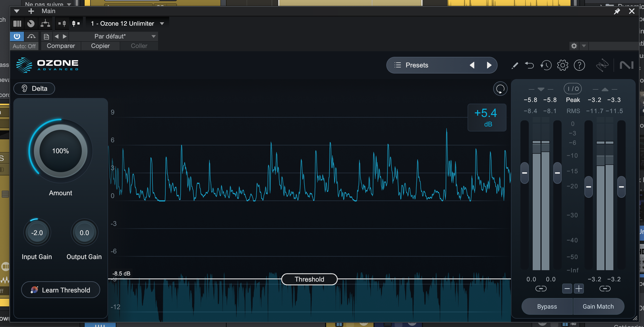The height and width of the screenshot is (327, 644).
Task: Open Ozone history clock icon
Action: coord(546,65)
